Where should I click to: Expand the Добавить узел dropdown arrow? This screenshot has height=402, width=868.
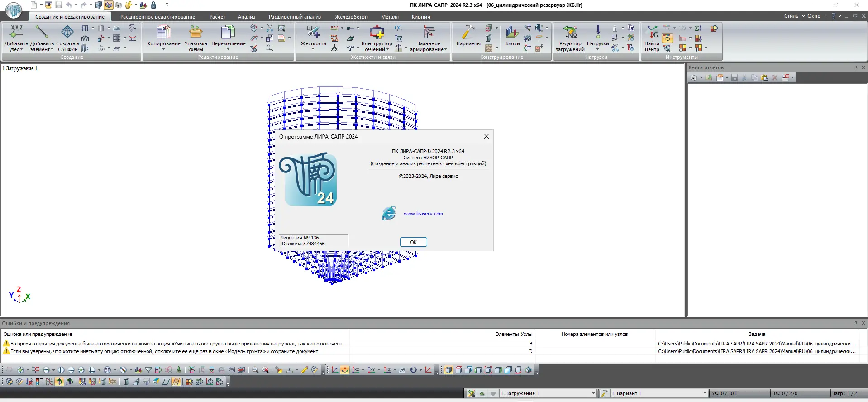(21, 50)
